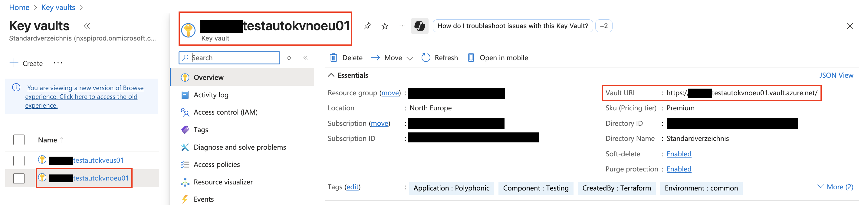Collapse the Key vaults list panel
This screenshot has height=205, width=868.
click(87, 26)
